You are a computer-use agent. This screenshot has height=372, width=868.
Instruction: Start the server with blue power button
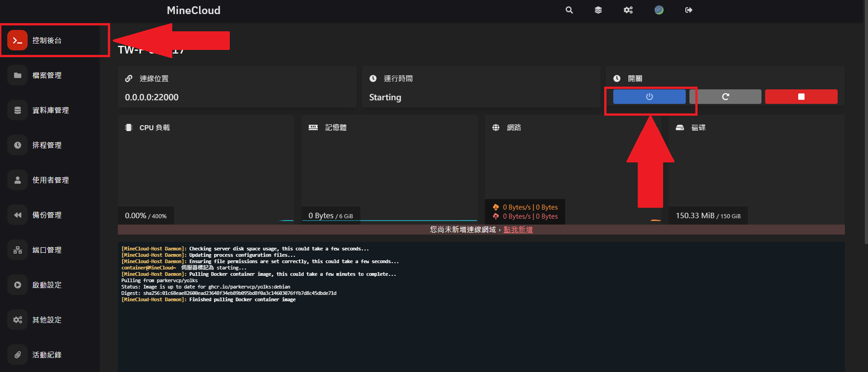coord(649,97)
